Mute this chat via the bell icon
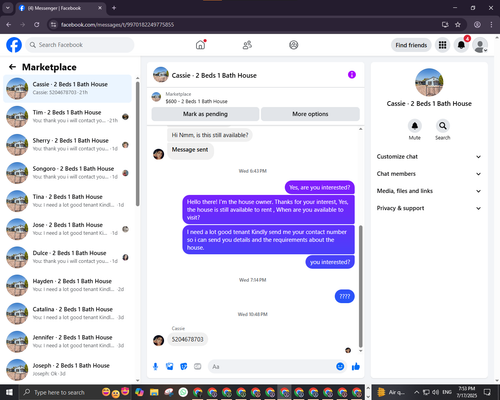Viewport: 500px width, 400px height. pos(415,126)
